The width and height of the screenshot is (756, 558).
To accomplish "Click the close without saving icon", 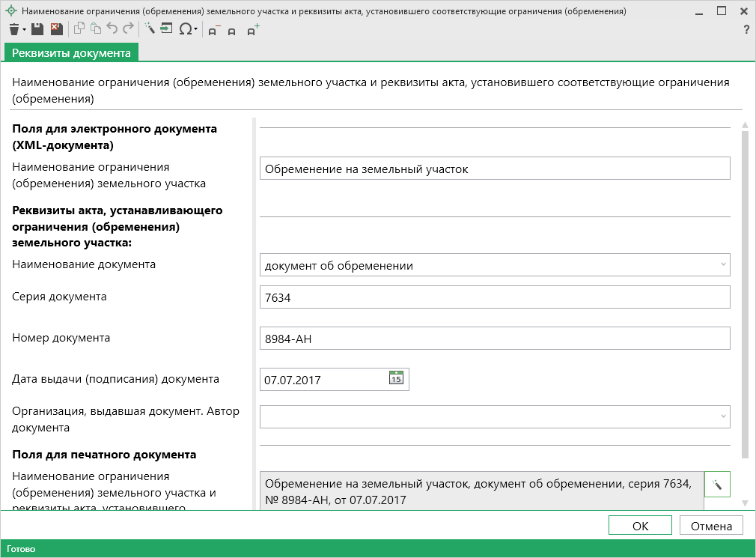I will pyautogui.click(x=56, y=29).
